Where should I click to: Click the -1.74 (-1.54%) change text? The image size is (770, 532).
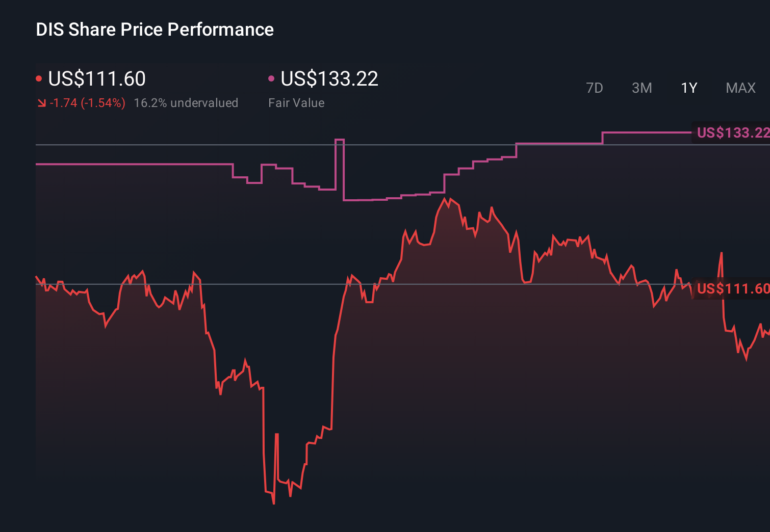[87, 102]
